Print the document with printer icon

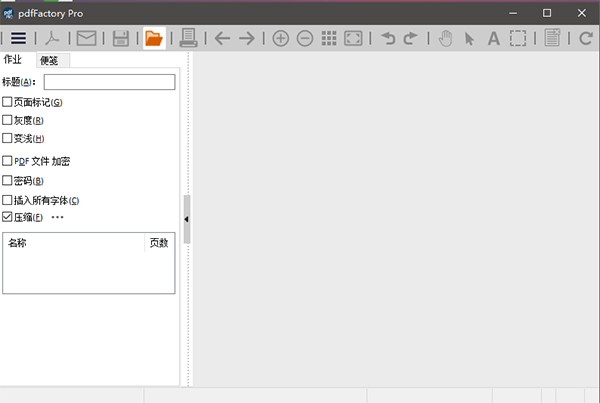click(189, 38)
